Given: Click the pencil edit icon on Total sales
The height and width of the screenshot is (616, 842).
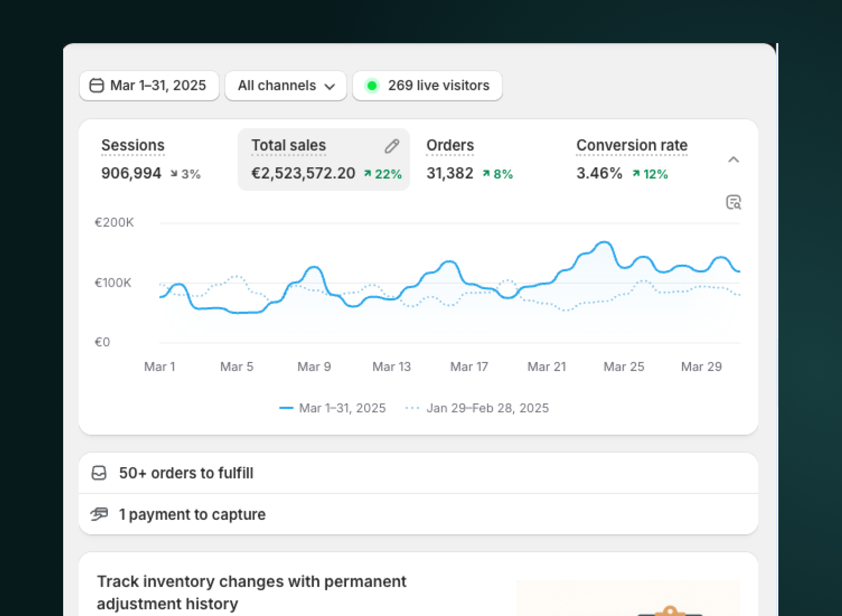Looking at the screenshot, I should pyautogui.click(x=392, y=146).
